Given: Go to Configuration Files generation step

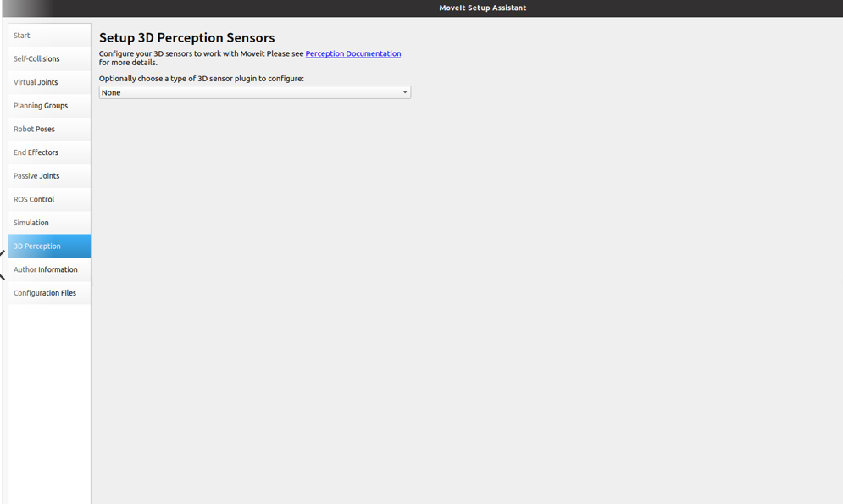Looking at the screenshot, I should [48, 291].
